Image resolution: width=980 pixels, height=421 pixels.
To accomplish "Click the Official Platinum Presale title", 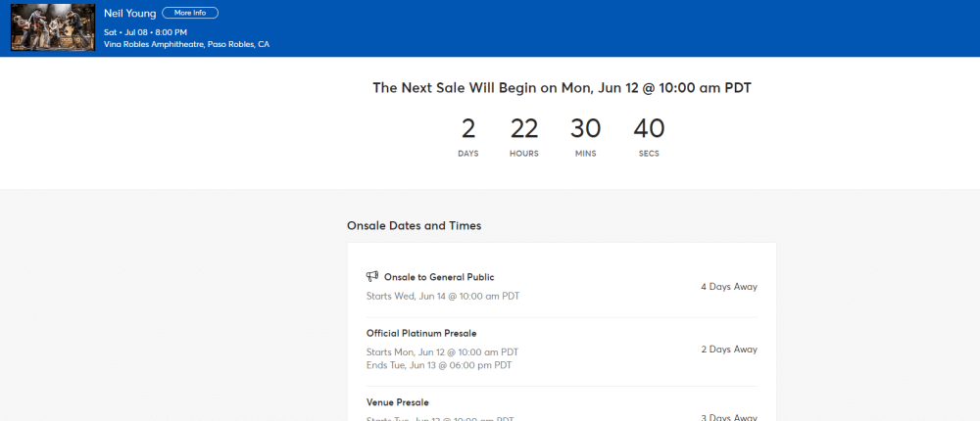I will point(421,334).
